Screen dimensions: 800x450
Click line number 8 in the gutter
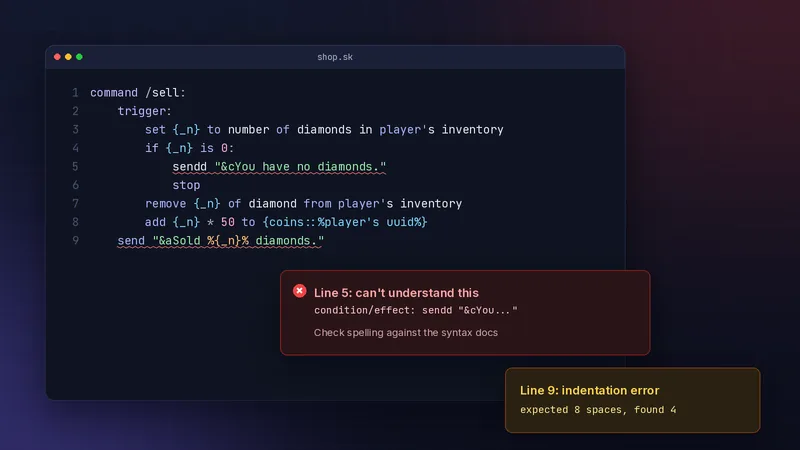(76, 222)
